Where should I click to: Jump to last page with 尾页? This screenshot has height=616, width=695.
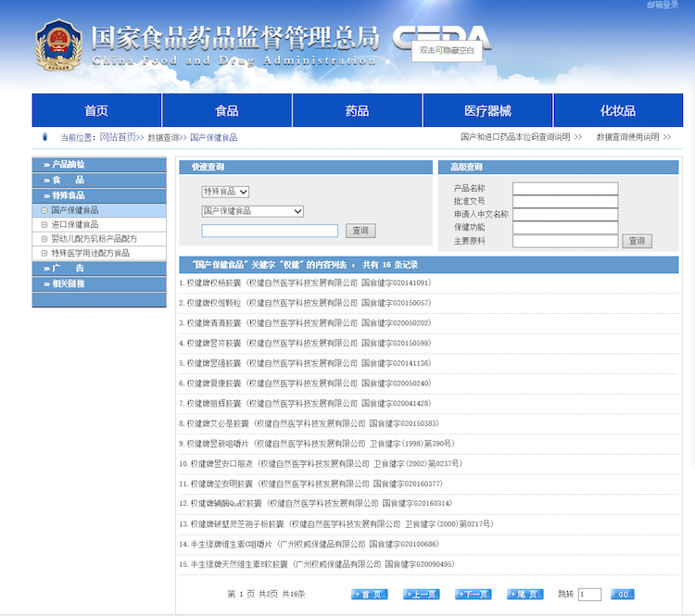coord(524,594)
